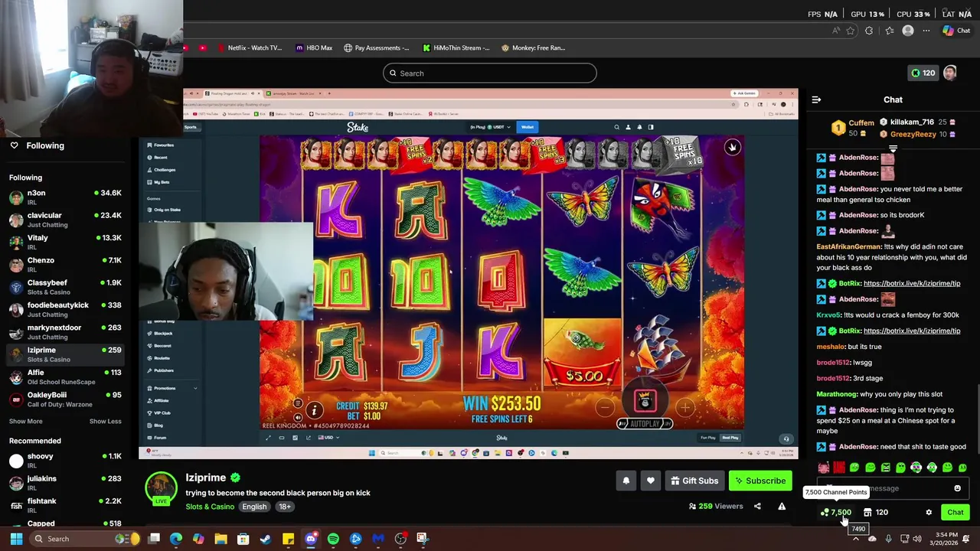Open the user profile avatar menu
Image resolution: width=980 pixels, height=551 pixels.
[x=949, y=73]
